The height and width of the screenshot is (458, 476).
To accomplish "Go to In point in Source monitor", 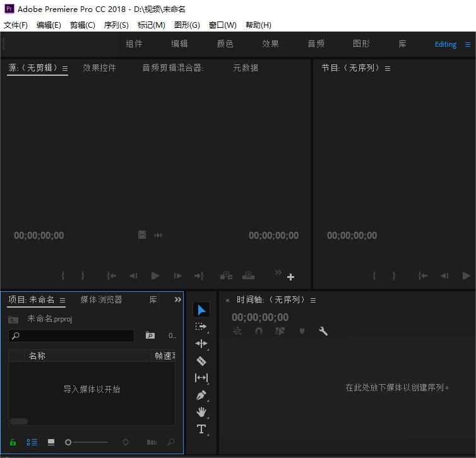I will point(111,276).
